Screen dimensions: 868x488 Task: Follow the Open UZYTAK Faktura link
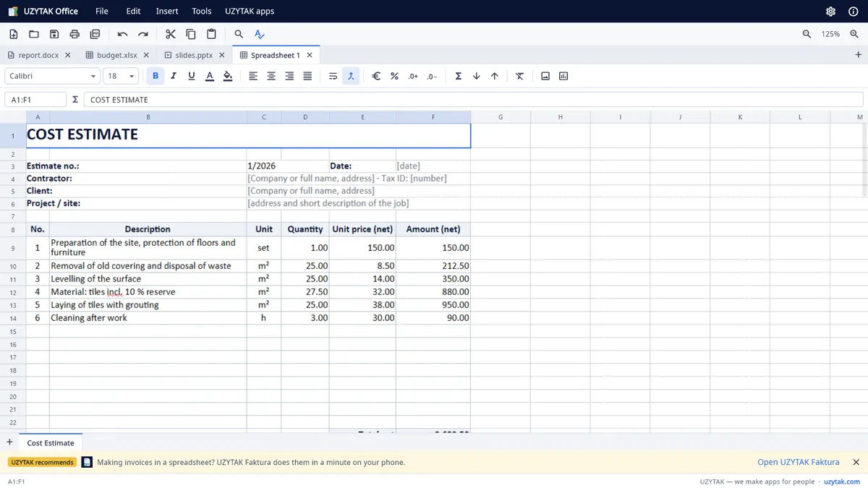click(x=799, y=462)
